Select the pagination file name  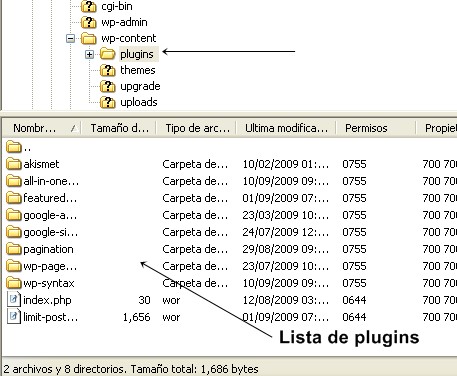[x=48, y=249]
